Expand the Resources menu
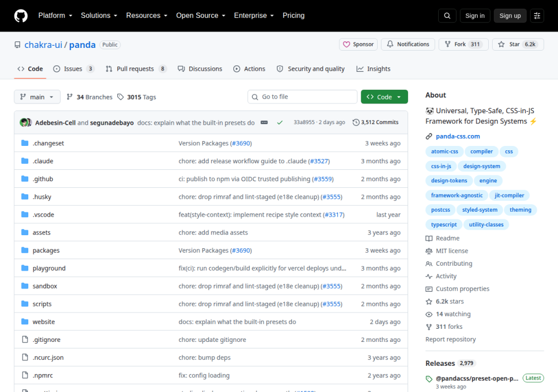This screenshot has width=558, height=392. pos(147,16)
